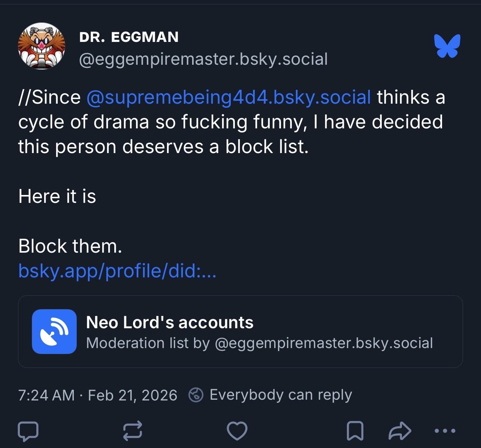481x448 pixels.
Task: Open the @eggempiremaster.bsky.social handle under the name
Action: point(203,59)
